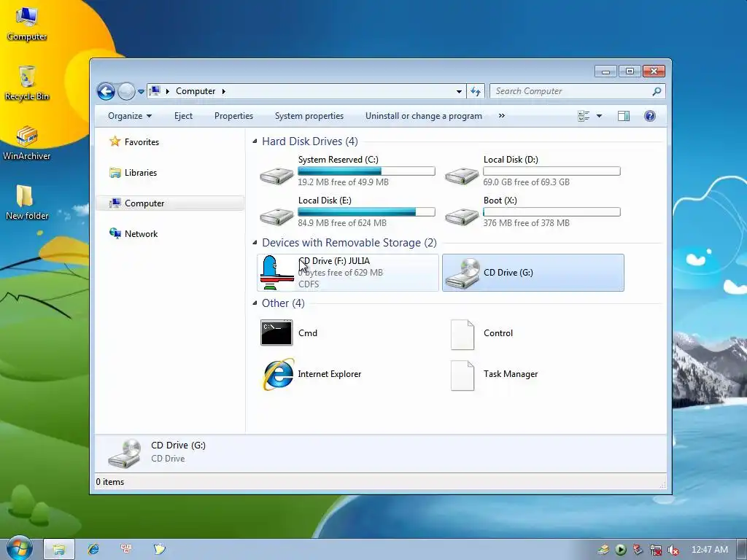Select the Control item icon
Viewport: 747px width, 560px height.
(x=462, y=335)
